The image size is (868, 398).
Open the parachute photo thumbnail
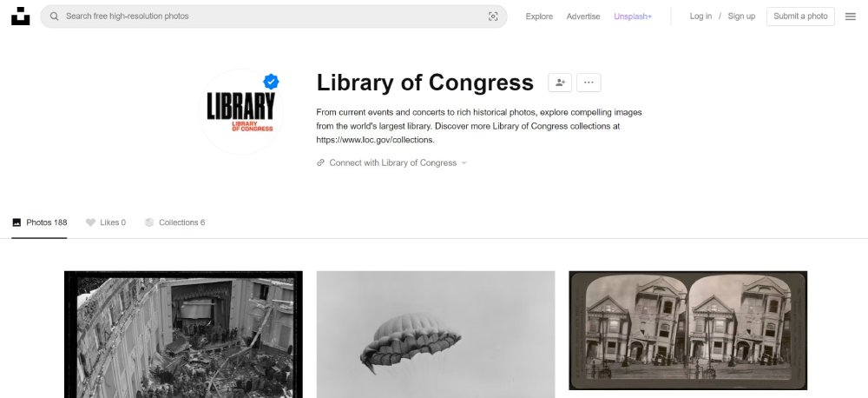click(x=436, y=335)
